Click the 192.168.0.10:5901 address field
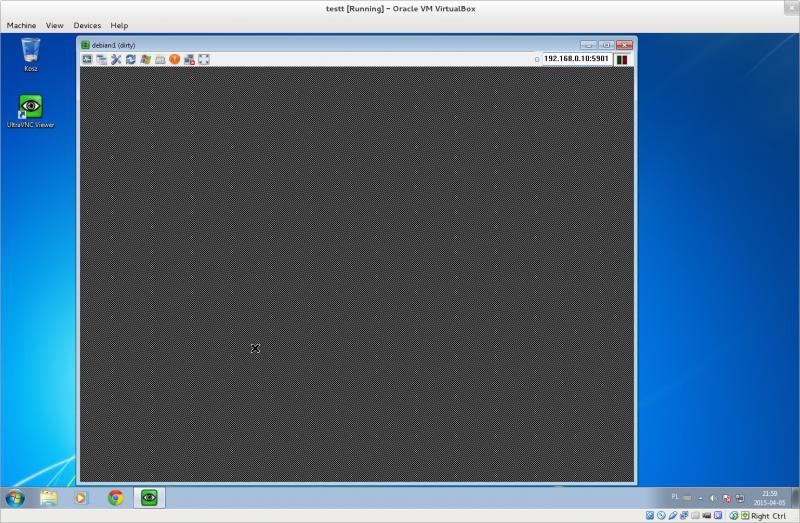 tap(576, 59)
